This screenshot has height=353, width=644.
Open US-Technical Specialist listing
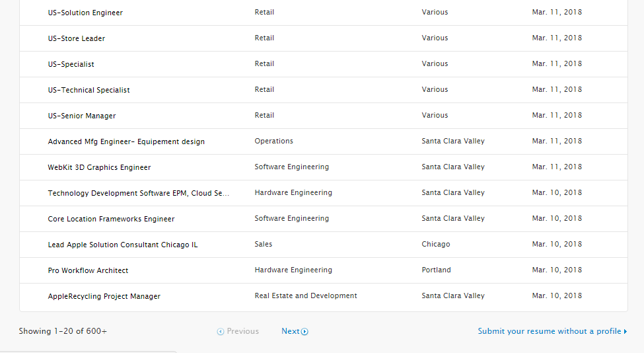[89, 90]
